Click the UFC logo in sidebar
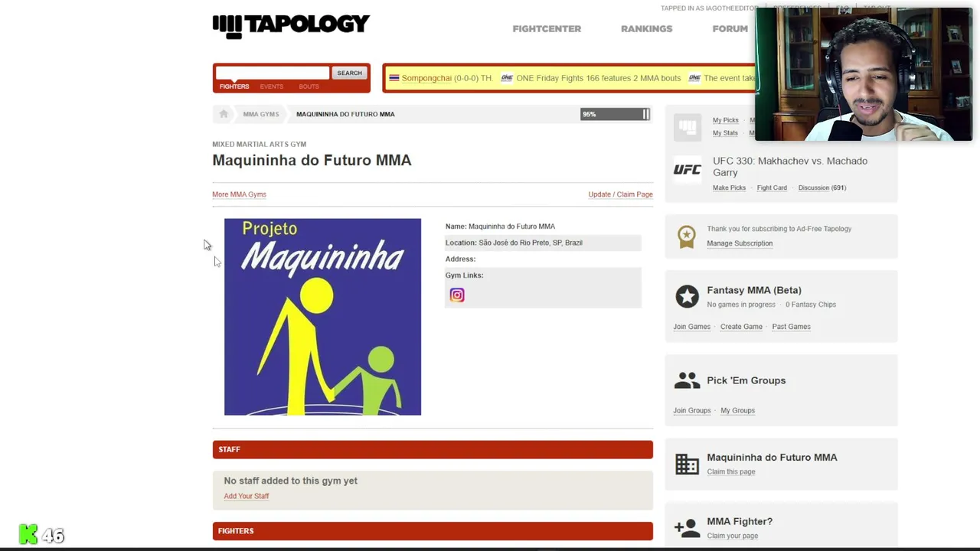980x551 pixels. click(687, 170)
